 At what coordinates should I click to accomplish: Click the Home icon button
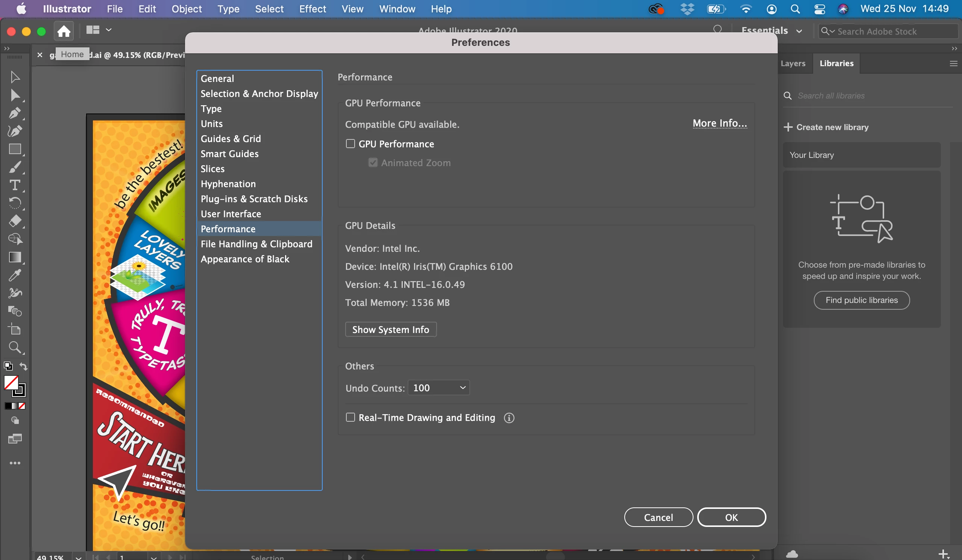(x=64, y=30)
